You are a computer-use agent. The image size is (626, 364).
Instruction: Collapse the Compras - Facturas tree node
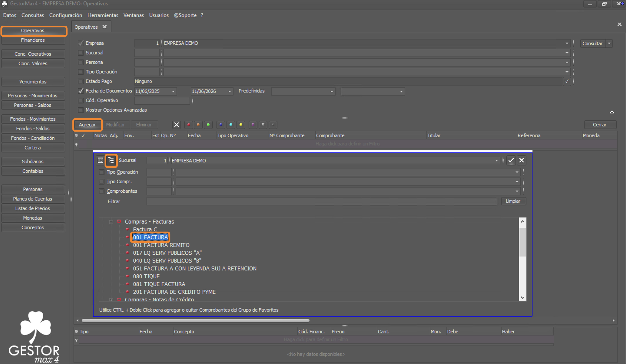[111, 222]
